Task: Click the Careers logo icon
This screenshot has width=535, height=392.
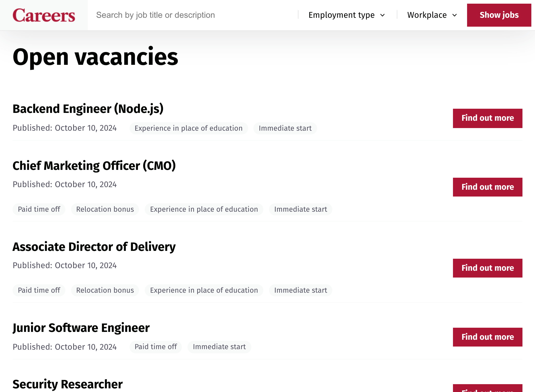Action: pyautogui.click(x=44, y=15)
